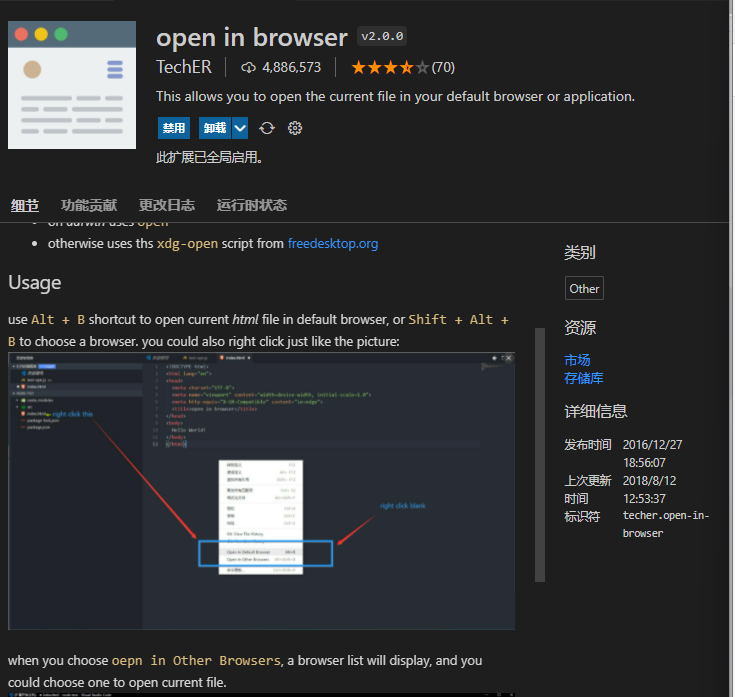
Task: Click the open in browser extension icon
Action: click(x=72, y=85)
